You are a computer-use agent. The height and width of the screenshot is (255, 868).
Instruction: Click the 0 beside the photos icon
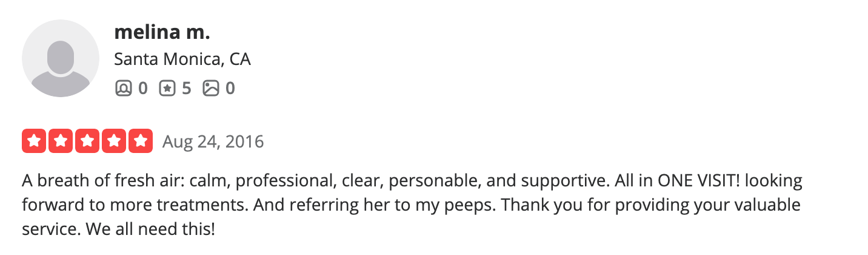pos(230,89)
